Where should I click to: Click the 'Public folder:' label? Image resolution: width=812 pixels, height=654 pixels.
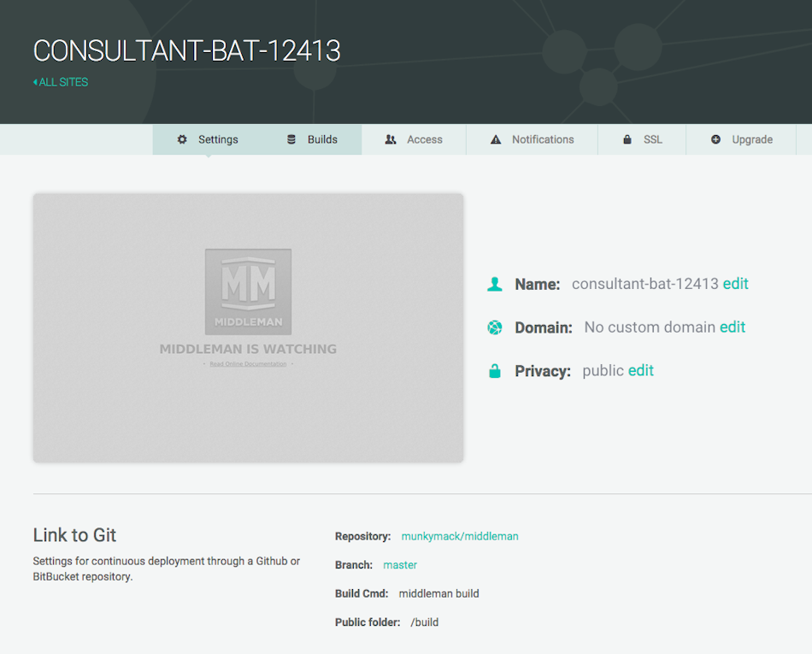pos(368,622)
